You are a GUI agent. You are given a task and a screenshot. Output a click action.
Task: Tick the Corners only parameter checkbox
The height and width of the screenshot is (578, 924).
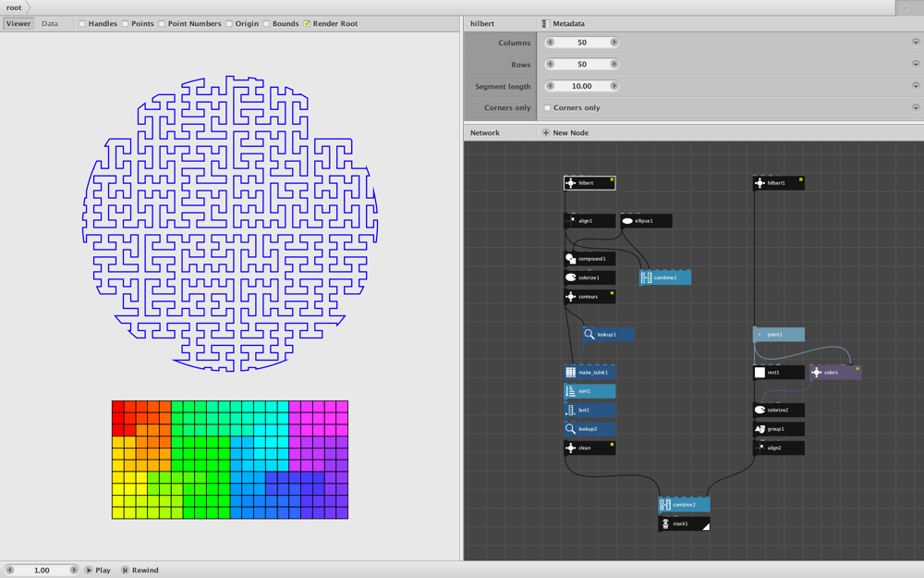(x=547, y=108)
